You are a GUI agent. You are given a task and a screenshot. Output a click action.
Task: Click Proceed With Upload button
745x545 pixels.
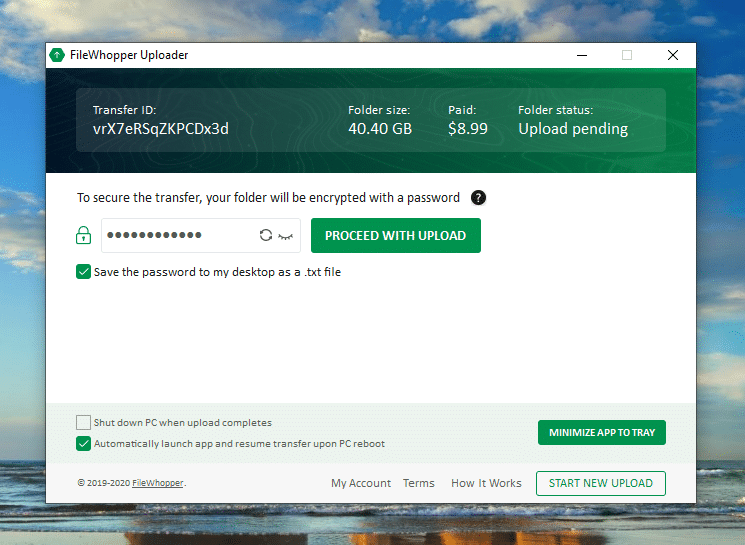(396, 236)
